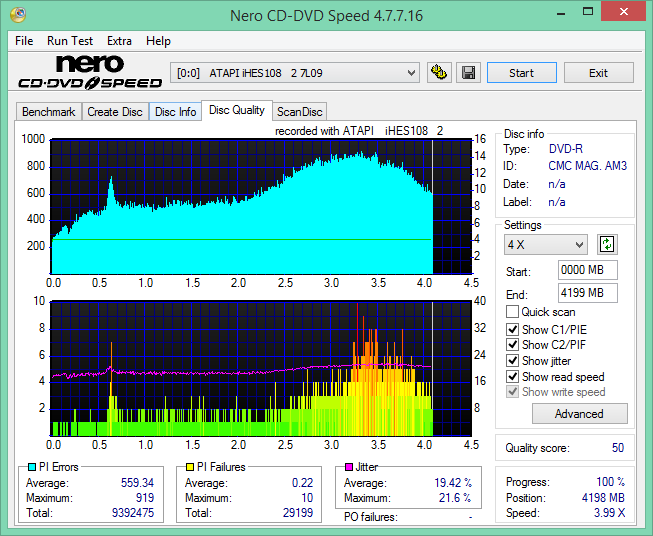The image size is (653, 536).
Task: Uncheck Show C2/PIF
Action: 512,345
